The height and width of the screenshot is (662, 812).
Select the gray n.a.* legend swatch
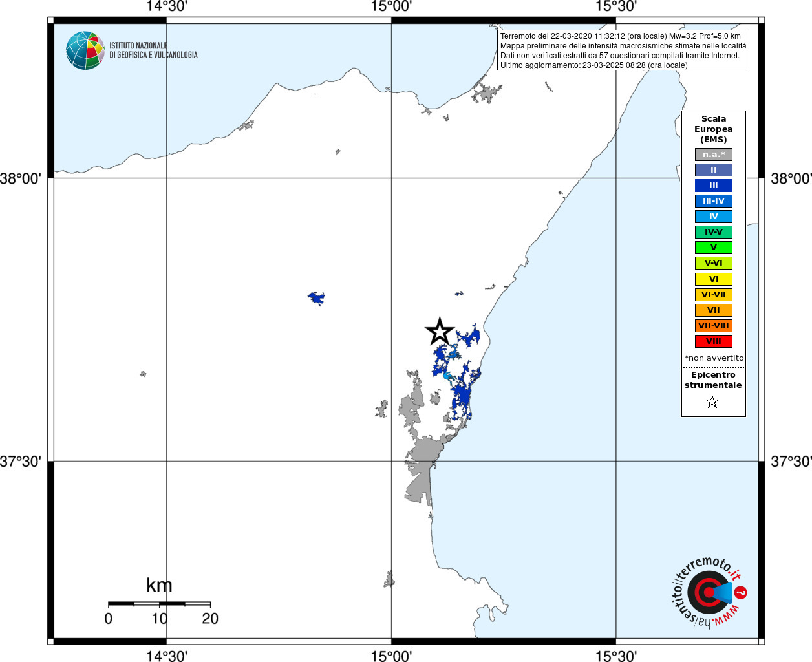tap(714, 155)
